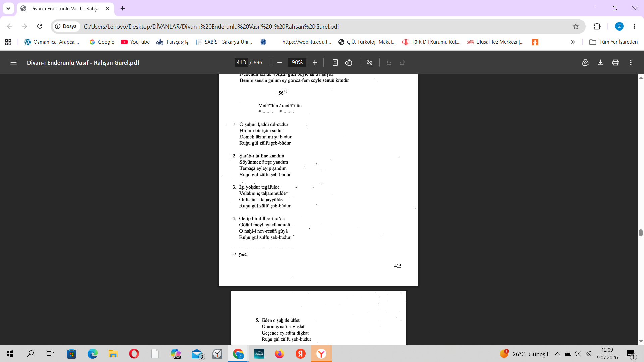Click the page number field showing 413
This screenshot has height=362, width=644.
[241, 63]
